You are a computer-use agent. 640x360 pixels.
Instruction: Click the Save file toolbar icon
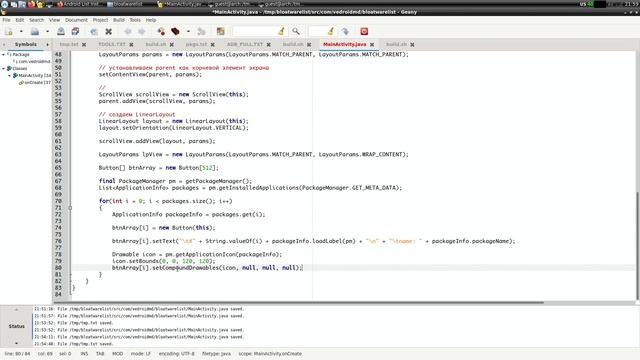[61, 31]
